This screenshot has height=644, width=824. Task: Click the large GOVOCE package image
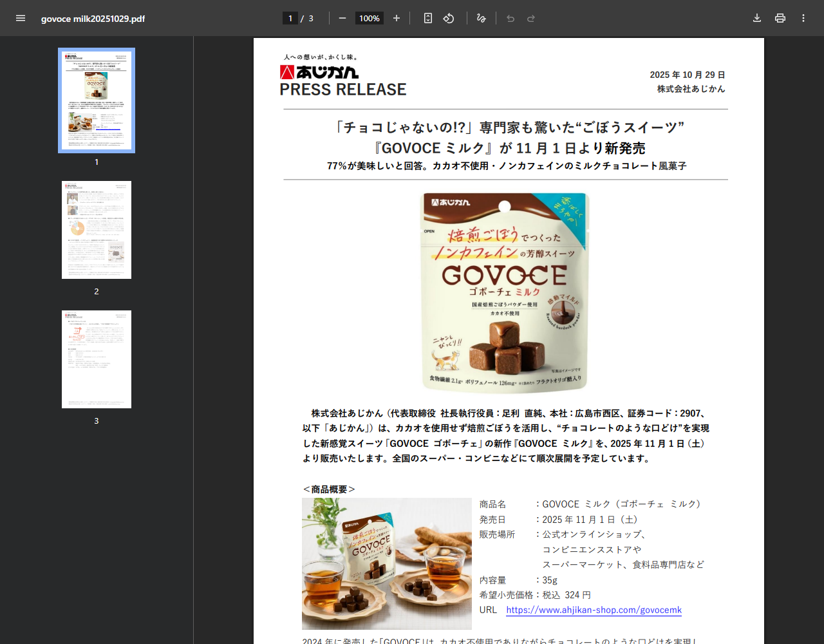pyautogui.click(x=505, y=292)
